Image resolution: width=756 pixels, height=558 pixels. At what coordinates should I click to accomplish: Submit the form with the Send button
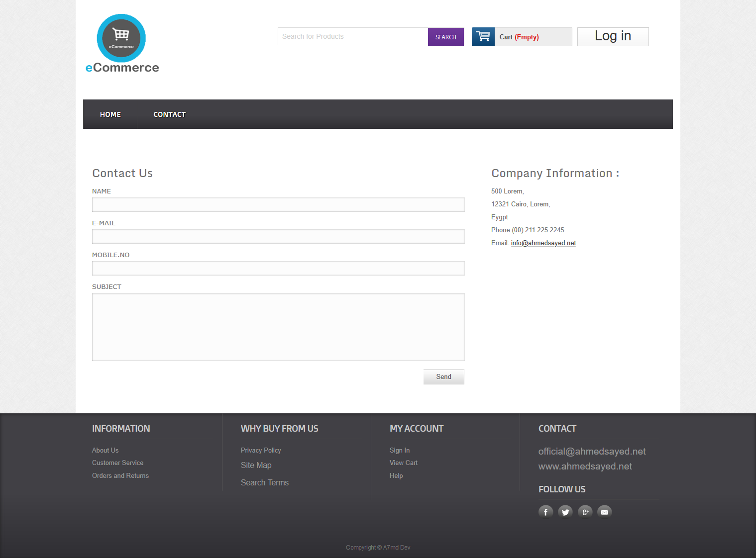point(444,376)
